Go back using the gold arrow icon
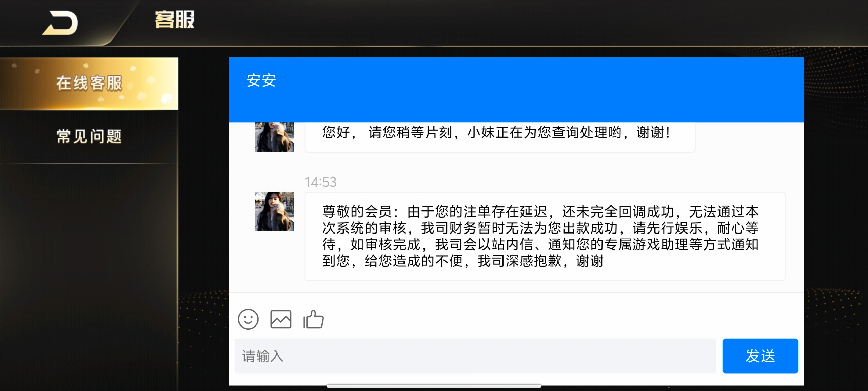868x391 pixels. click(60, 23)
